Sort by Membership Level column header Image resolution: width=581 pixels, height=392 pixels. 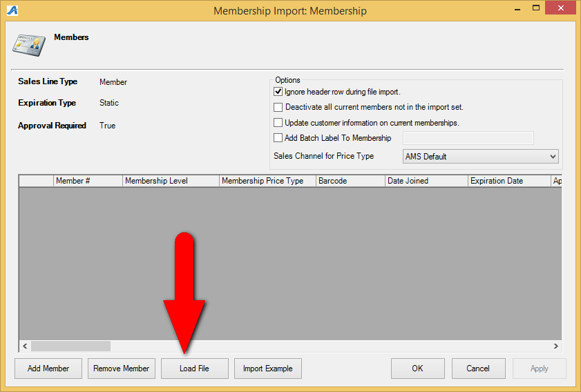(171, 181)
